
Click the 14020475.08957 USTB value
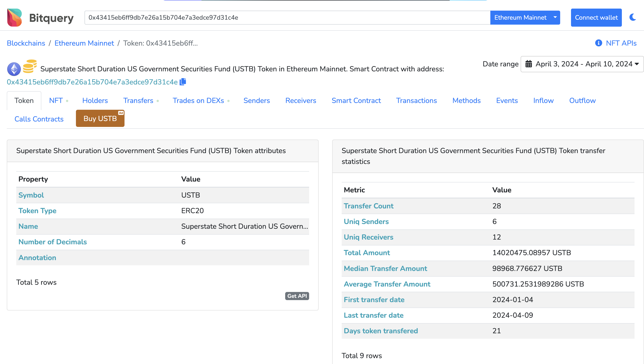coord(531,253)
